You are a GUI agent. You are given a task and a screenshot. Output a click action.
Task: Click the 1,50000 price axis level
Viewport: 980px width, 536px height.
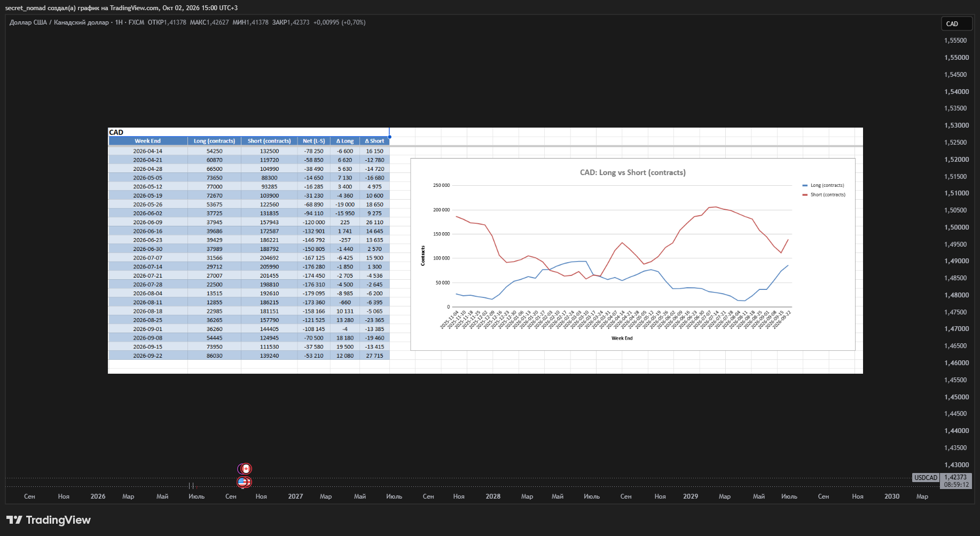(x=957, y=227)
